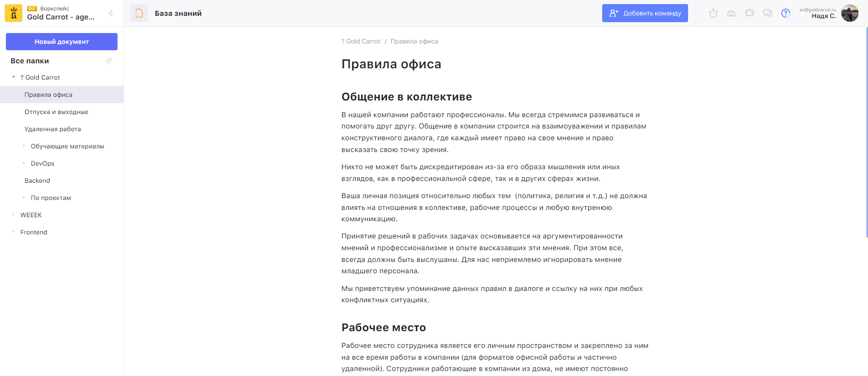Open the timer stopwatch icon

click(x=713, y=13)
